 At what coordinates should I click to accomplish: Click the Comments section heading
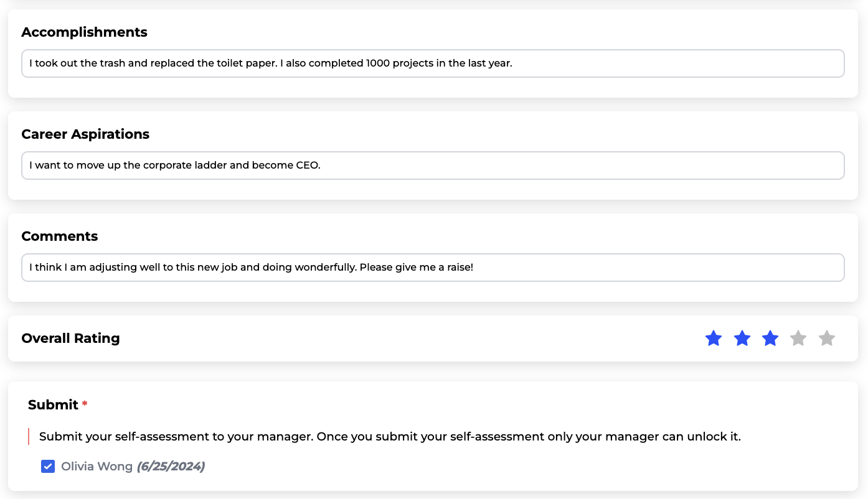(x=60, y=236)
